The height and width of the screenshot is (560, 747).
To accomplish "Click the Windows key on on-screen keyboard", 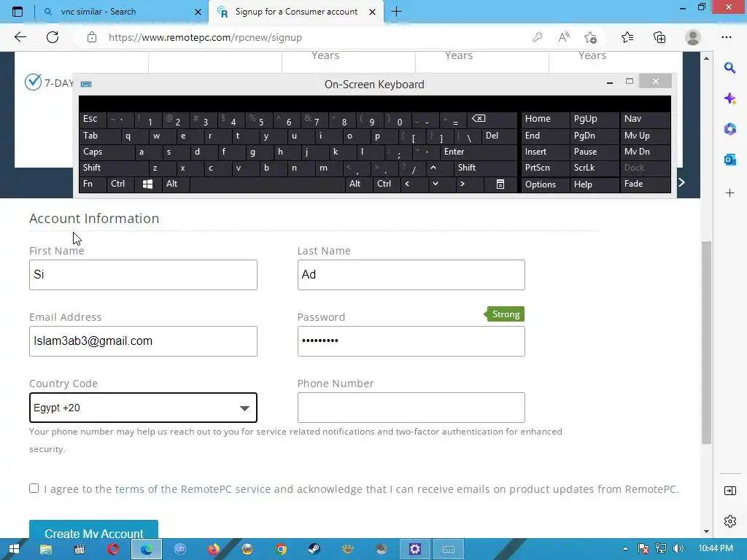I will coord(147,184).
